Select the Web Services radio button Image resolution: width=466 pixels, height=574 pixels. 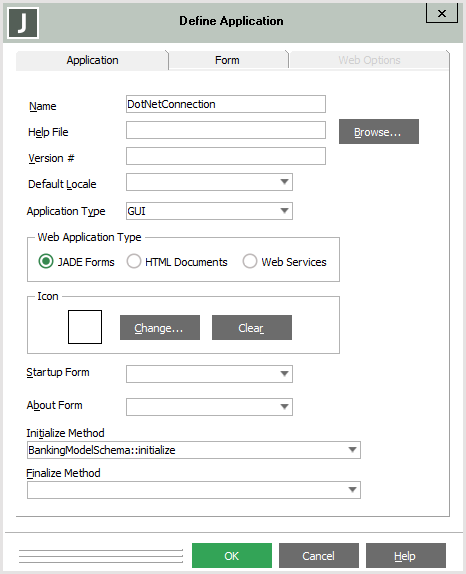pyautogui.click(x=250, y=261)
